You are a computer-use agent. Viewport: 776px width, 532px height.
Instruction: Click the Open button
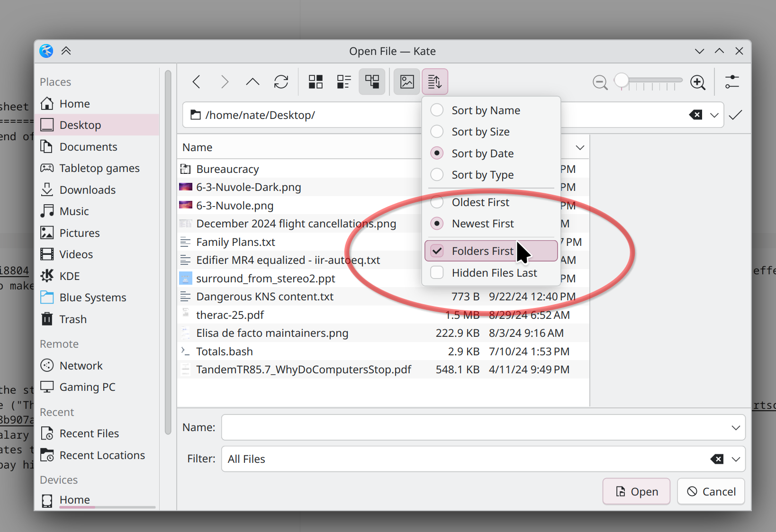636,492
